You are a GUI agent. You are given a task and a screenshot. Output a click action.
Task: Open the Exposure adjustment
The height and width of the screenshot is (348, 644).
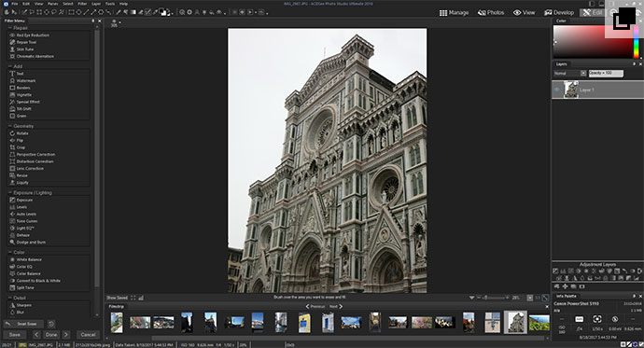pos(21,200)
